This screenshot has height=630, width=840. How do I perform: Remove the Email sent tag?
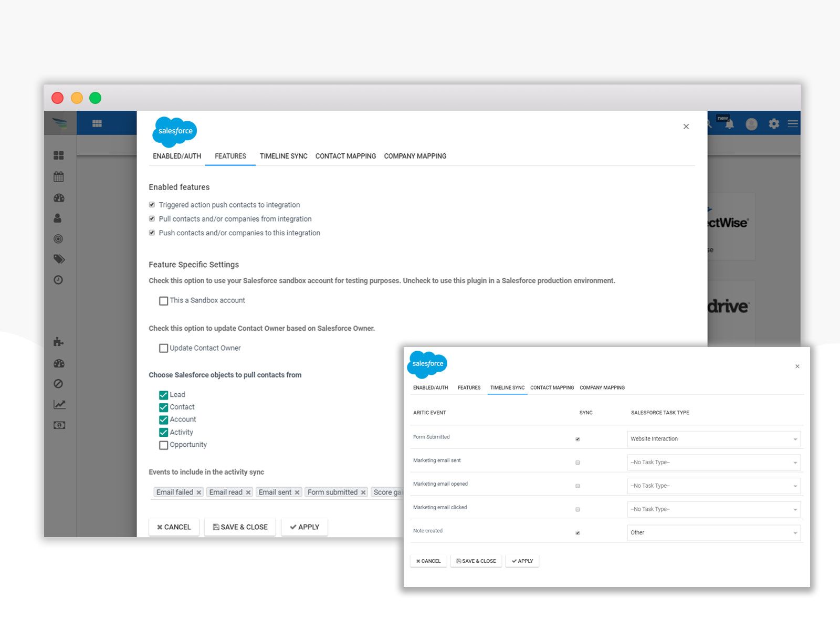[297, 492]
